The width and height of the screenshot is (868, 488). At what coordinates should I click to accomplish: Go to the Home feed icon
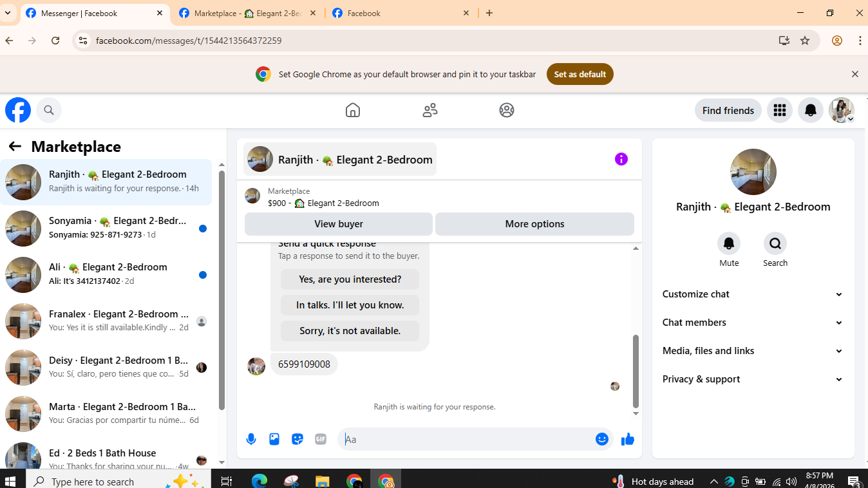coord(353,110)
